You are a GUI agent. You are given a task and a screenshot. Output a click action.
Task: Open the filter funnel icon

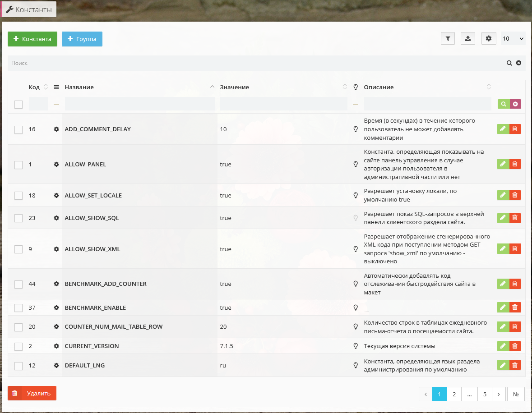[448, 39]
